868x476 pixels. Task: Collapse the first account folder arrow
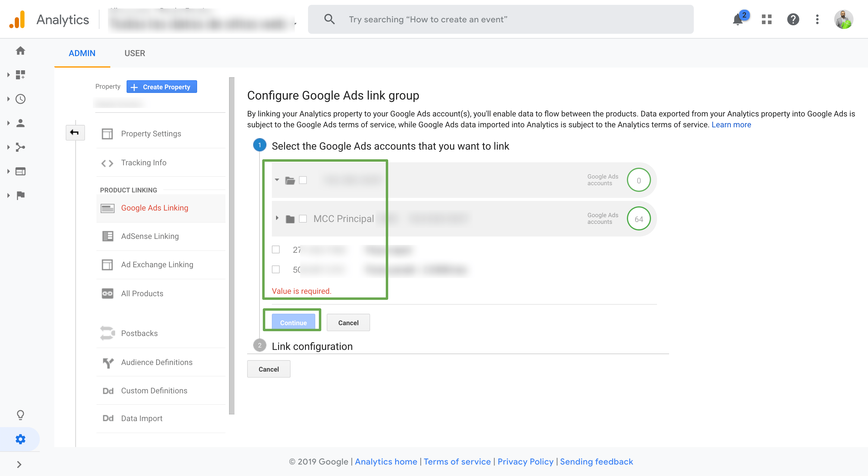[277, 180]
